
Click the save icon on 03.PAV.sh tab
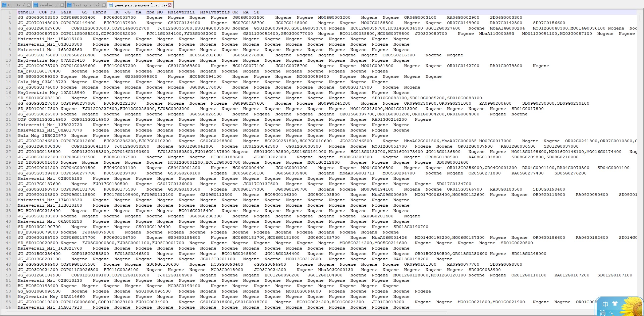[4, 5]
